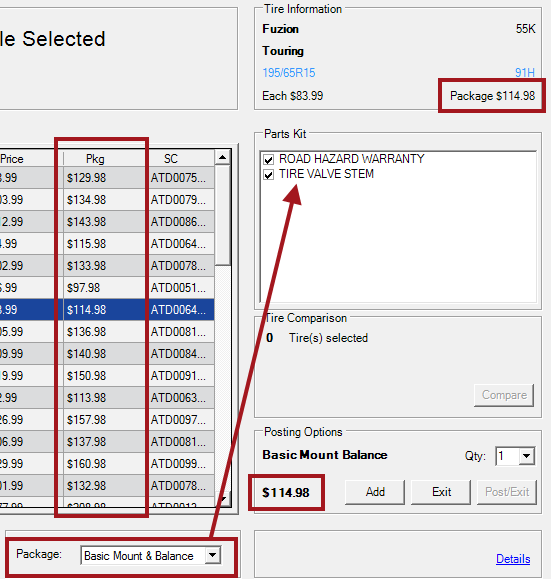Open the Details link
This screenshot has width=551, height=579.
513,559
